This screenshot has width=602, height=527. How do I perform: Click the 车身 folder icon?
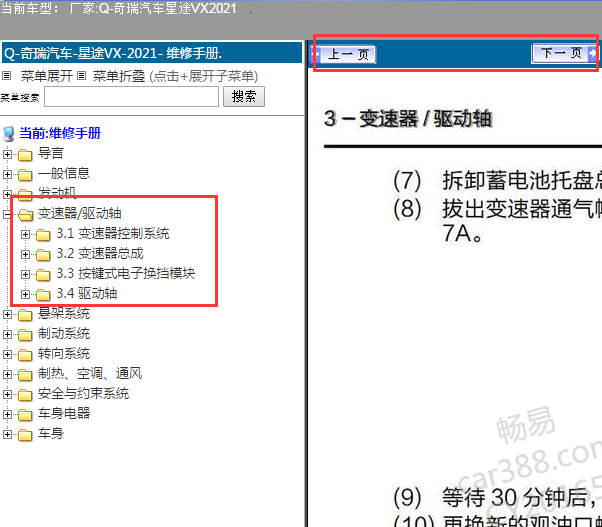point(25,434)
